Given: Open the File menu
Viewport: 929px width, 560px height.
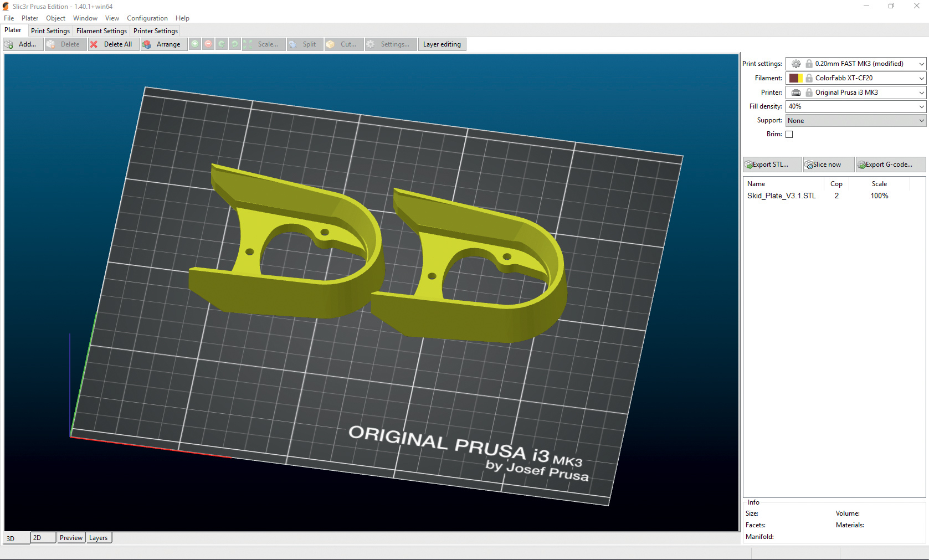Looking at the screenshot, I should (9, 18).
